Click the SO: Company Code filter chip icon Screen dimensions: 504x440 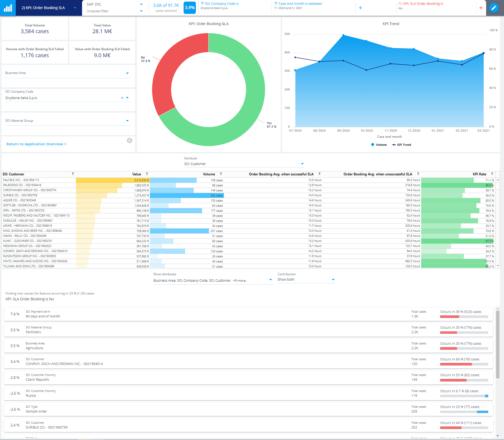203,3
